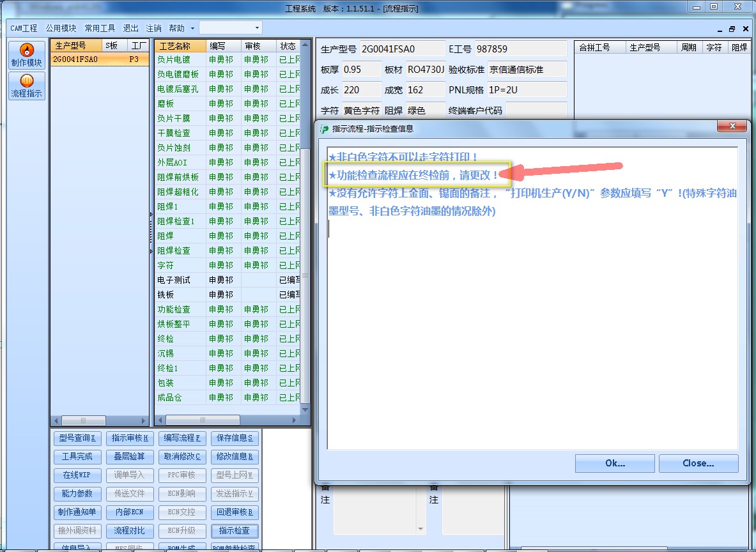Click 流程对比 button

[130, 530]
